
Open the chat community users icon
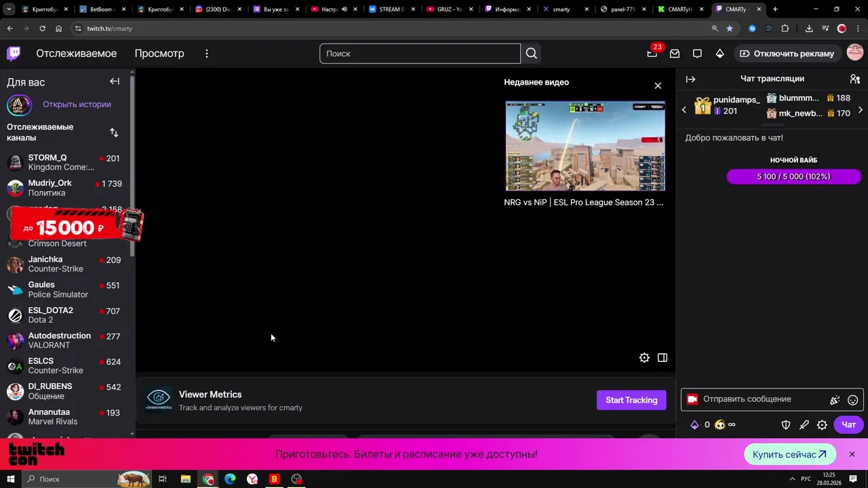pos(855,79)
